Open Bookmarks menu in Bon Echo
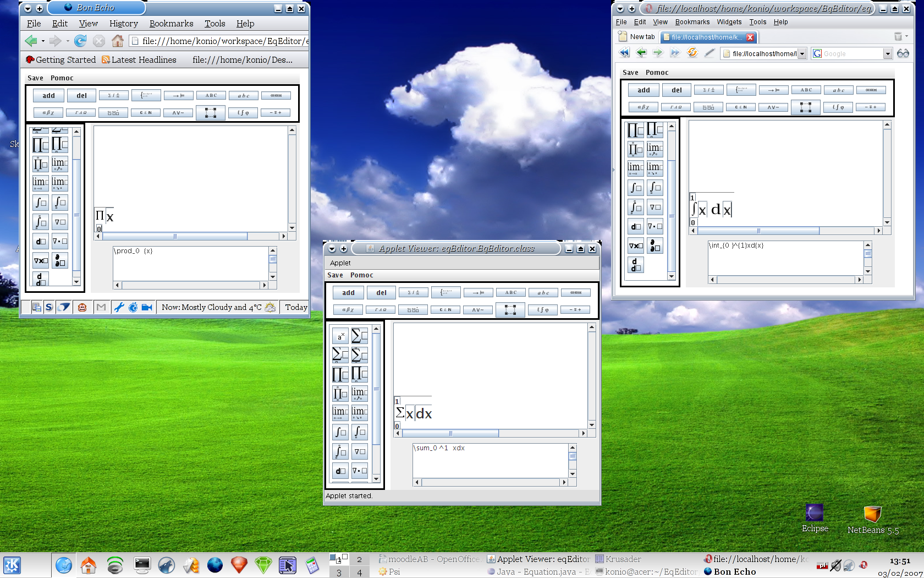The height and width of the screenshot is (578, 924). [x=171, y=24]
